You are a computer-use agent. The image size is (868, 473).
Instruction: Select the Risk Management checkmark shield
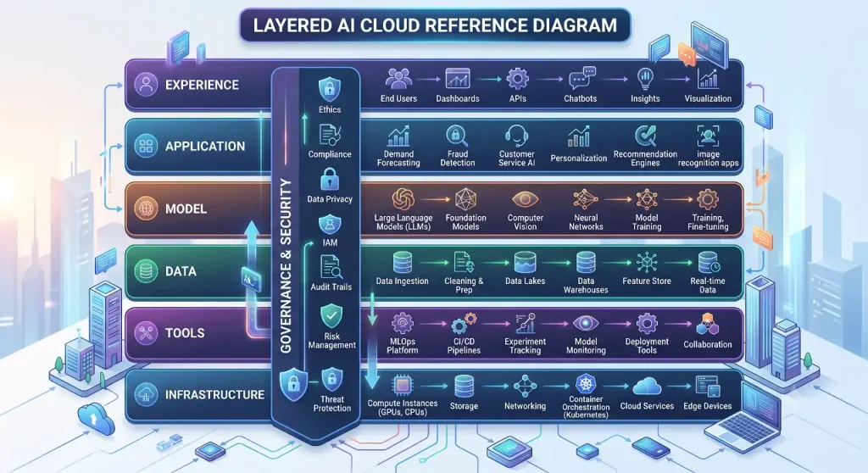[x=331, y=315]
